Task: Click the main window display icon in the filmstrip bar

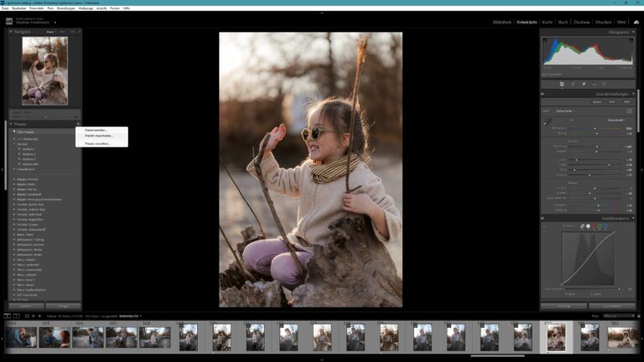Action: [7, 316]
